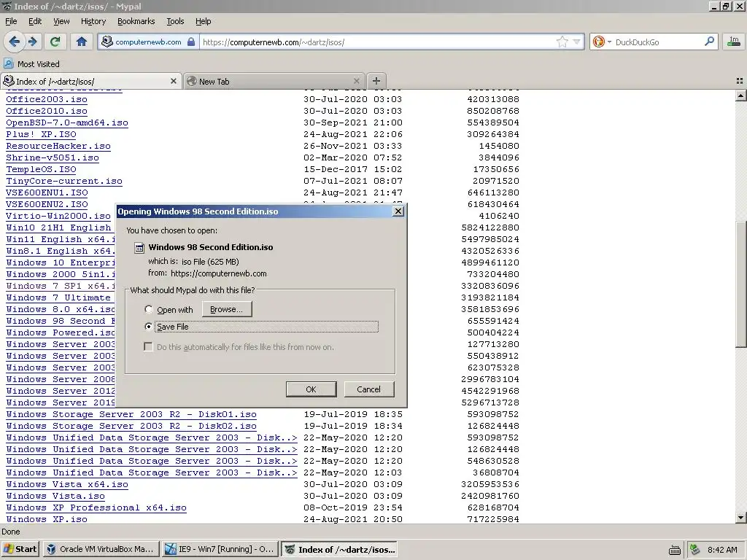Click the Shrine-v5051.iso link

(x=53, y=157)
